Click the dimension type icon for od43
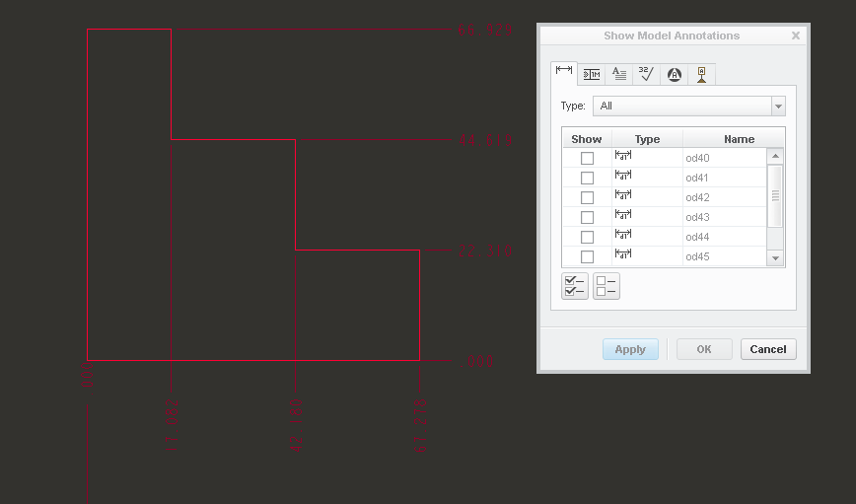Screen dimensions: 856x504 point(623,215)
